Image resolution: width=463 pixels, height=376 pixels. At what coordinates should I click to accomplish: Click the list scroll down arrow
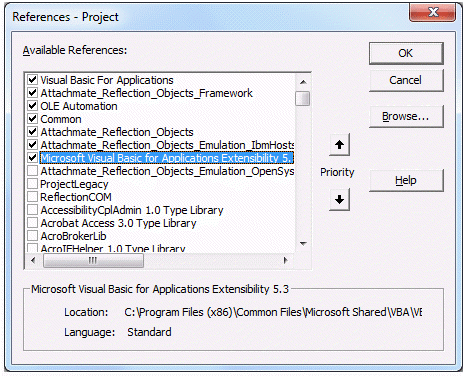[303, 244]
